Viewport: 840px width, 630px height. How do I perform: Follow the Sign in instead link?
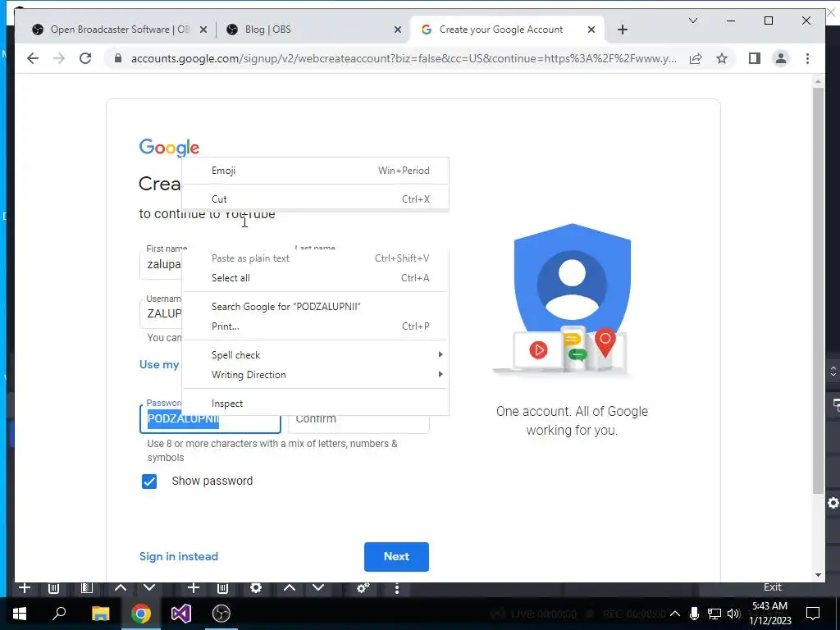tap(178, 557)
